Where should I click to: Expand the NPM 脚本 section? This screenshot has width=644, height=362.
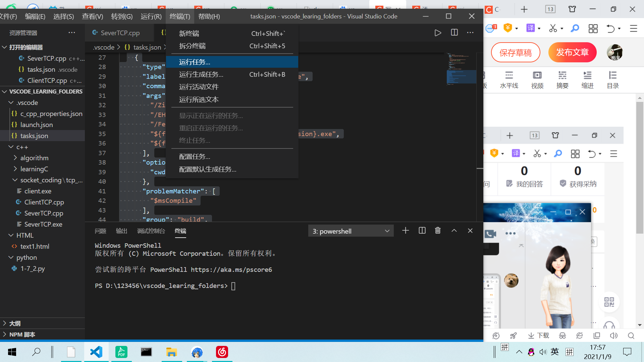5,335
